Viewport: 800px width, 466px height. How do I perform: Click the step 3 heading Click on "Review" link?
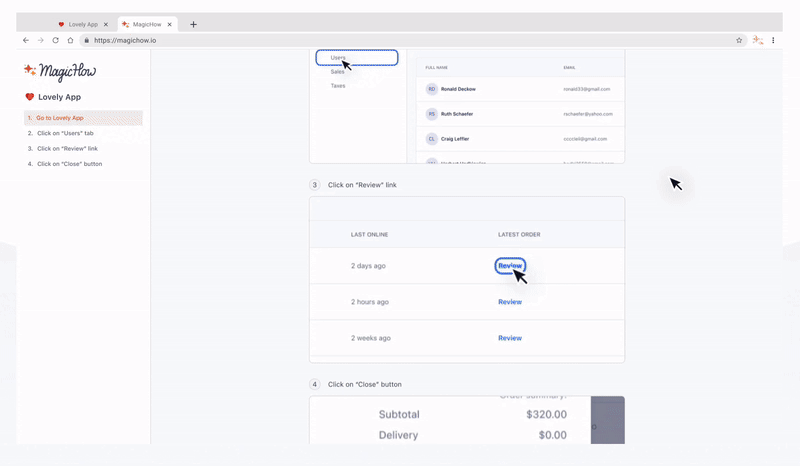362,185
